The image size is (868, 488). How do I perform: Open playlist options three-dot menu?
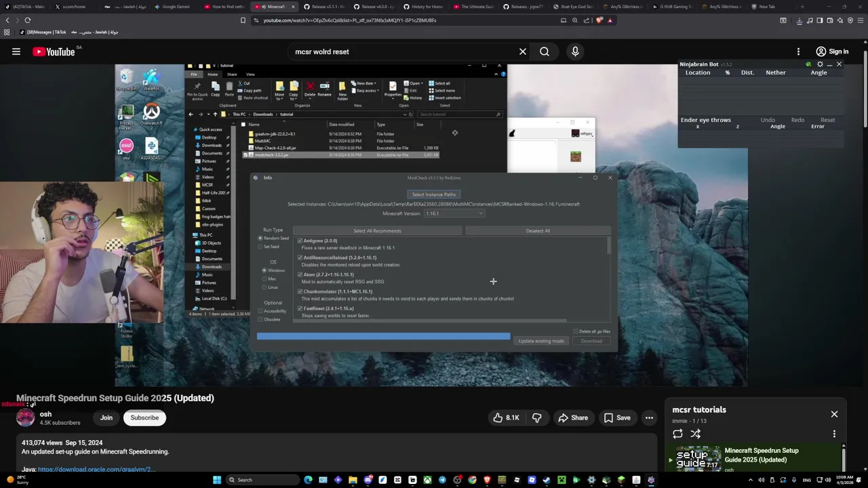click(834, 434)
